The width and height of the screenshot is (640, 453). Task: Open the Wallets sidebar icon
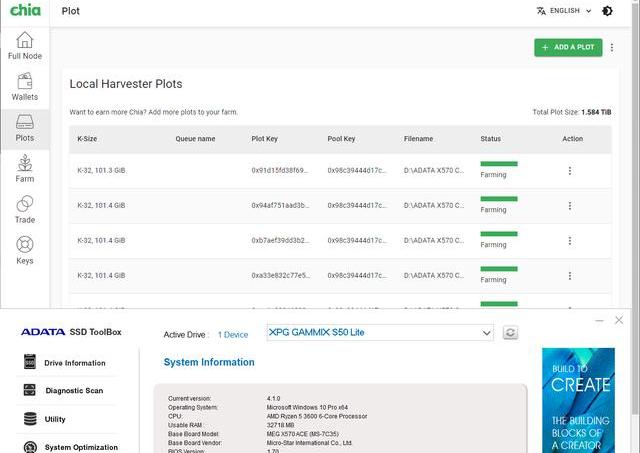24,87
